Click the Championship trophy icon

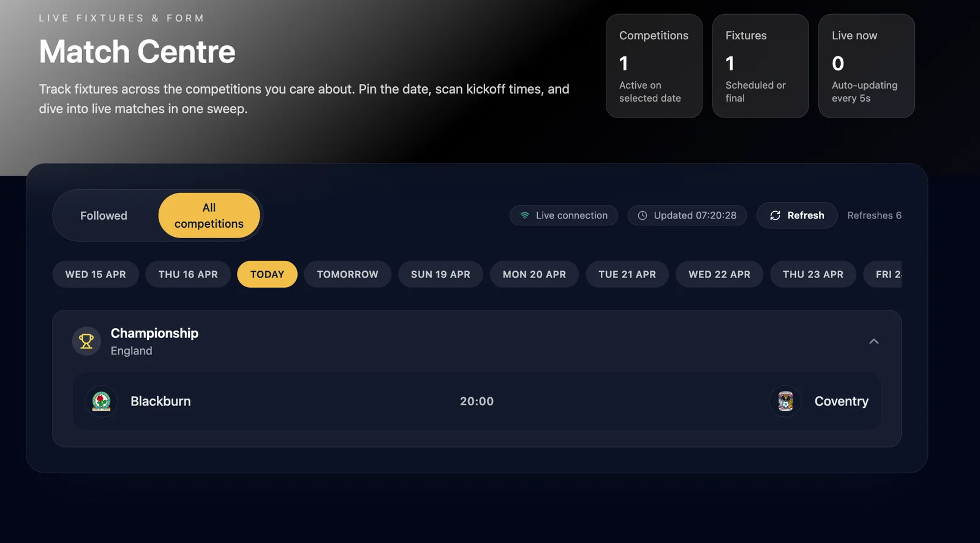tap(86, 341)
